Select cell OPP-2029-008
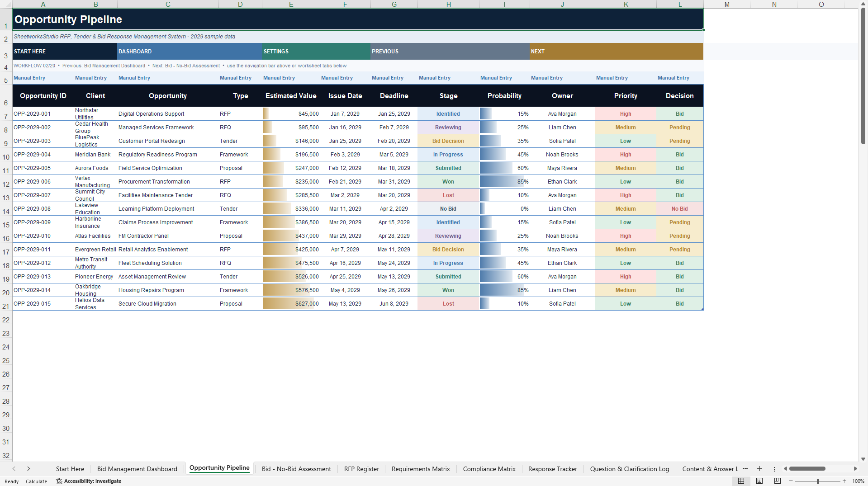The width and height of the screenshot is (868, 486). point(43,209)
